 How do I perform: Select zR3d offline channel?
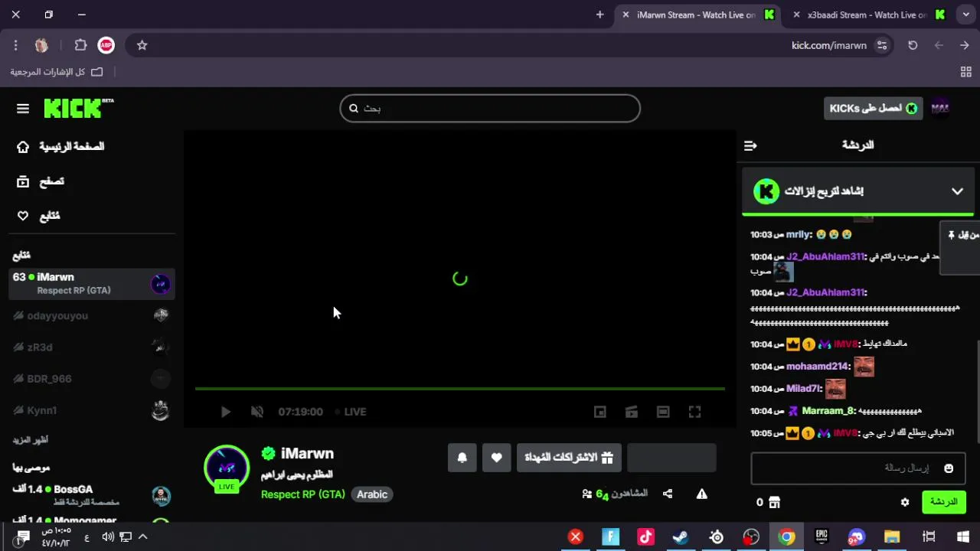pos(92,347)
